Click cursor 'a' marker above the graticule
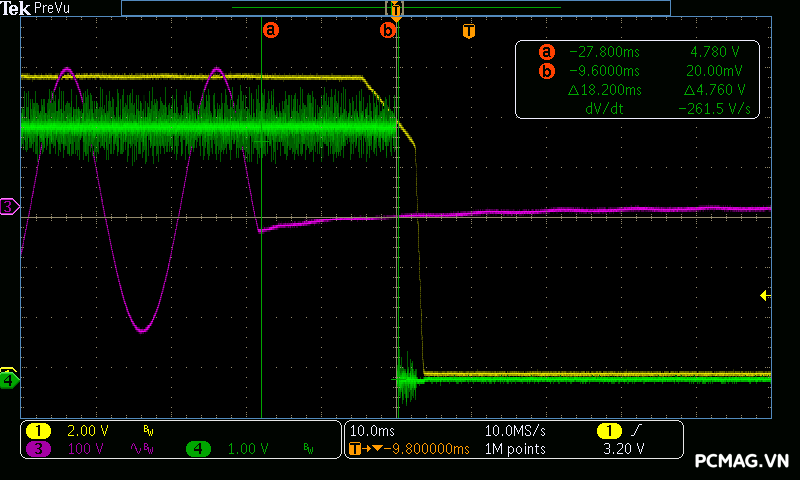This screenshot has width=800, height=480. click(270, 30)
